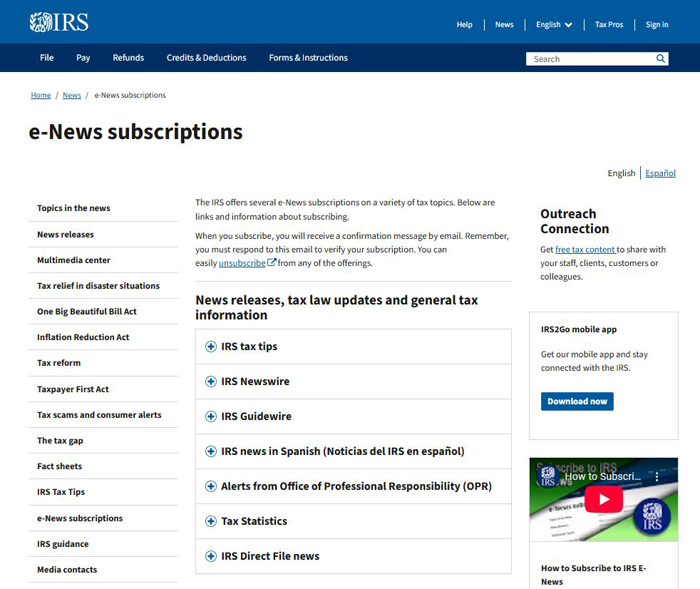This screenshot has height=589, width=700.
Task: Open Credits & Deductions menu
Action: (206, 58)
